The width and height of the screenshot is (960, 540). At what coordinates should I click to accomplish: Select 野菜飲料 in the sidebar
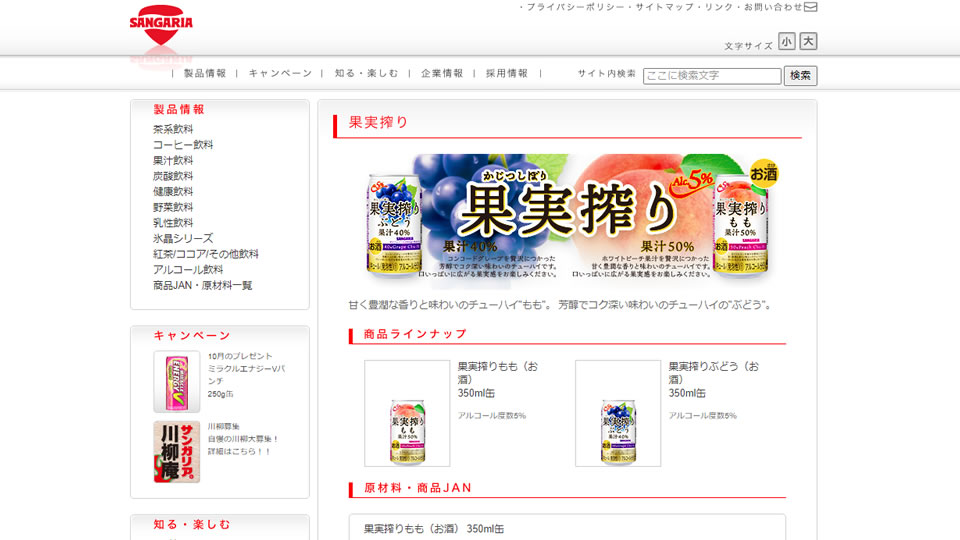pyautogui.click(x=173, y=207)
